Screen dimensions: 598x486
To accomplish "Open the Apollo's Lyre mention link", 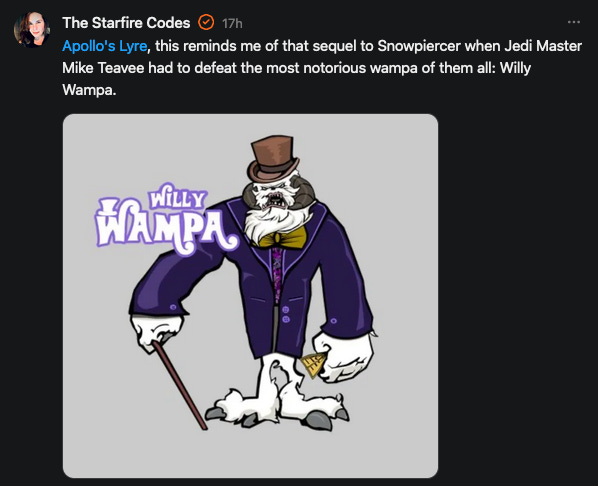I will click(104, 46).
